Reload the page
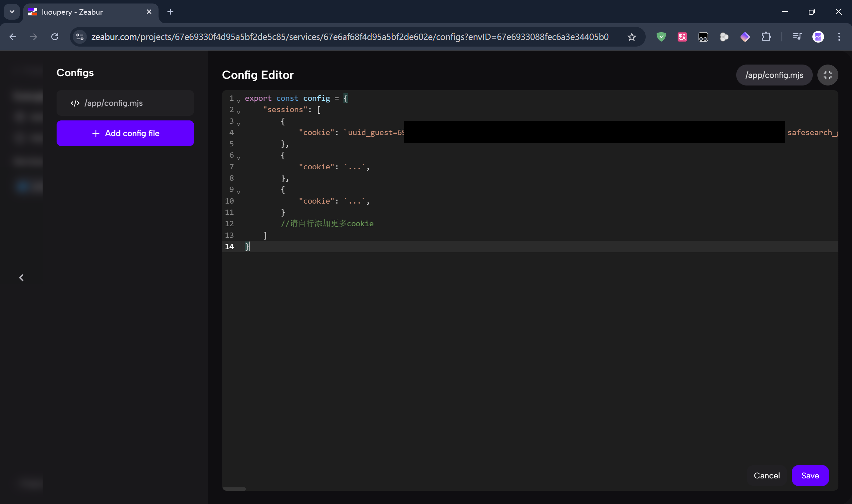This screenshot has height=504, width=852. (x=55, y=37)
